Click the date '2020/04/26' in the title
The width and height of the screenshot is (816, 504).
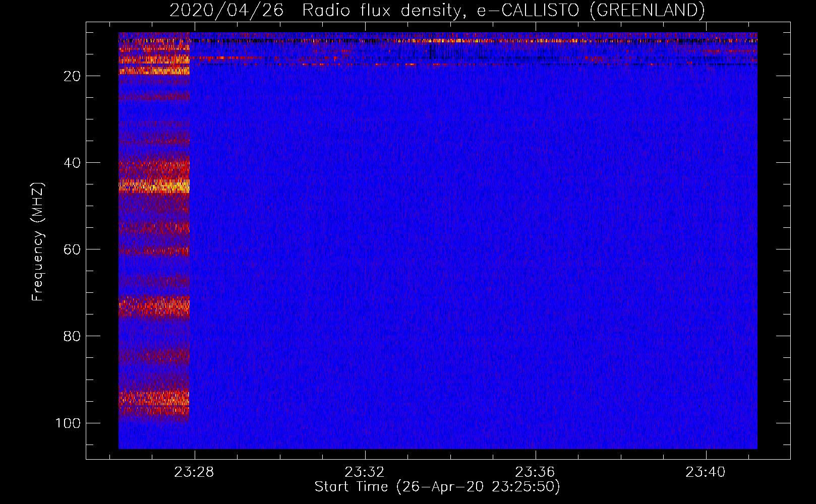[x=226, y=10]
